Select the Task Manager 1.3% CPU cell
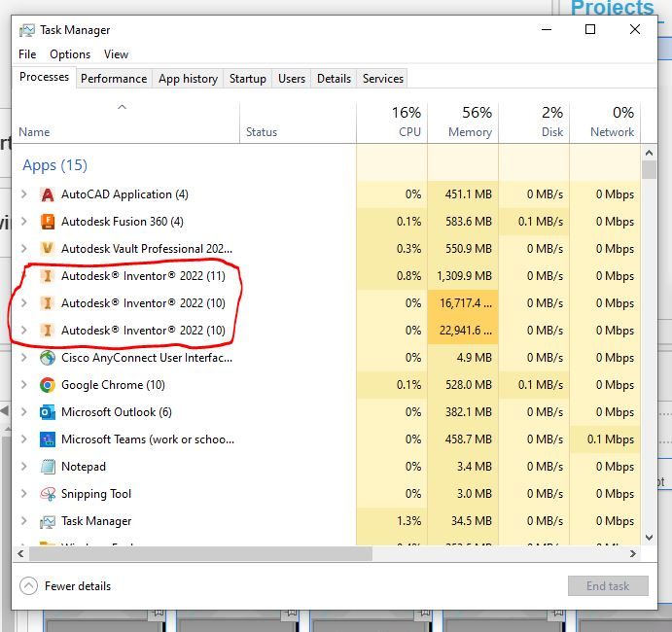Image resolution: width=672 pixels, height=632 pixels. pyautogui.click(x=392, y=521)
